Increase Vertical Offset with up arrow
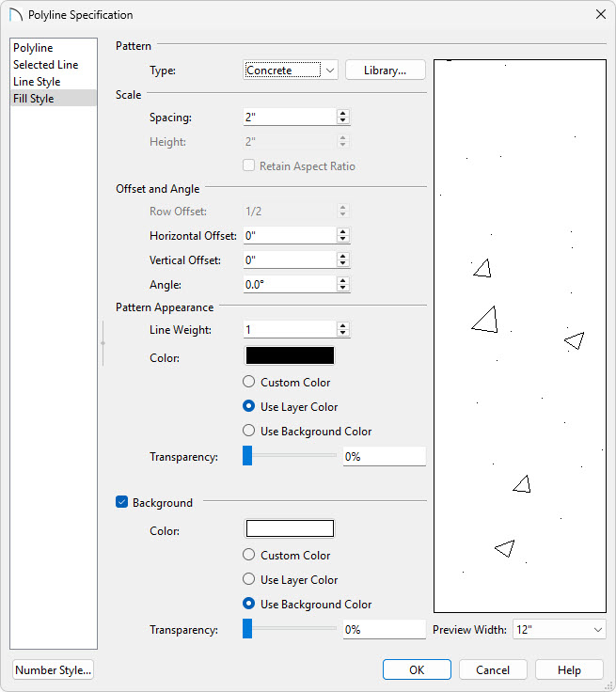 [x=342, y=256]
